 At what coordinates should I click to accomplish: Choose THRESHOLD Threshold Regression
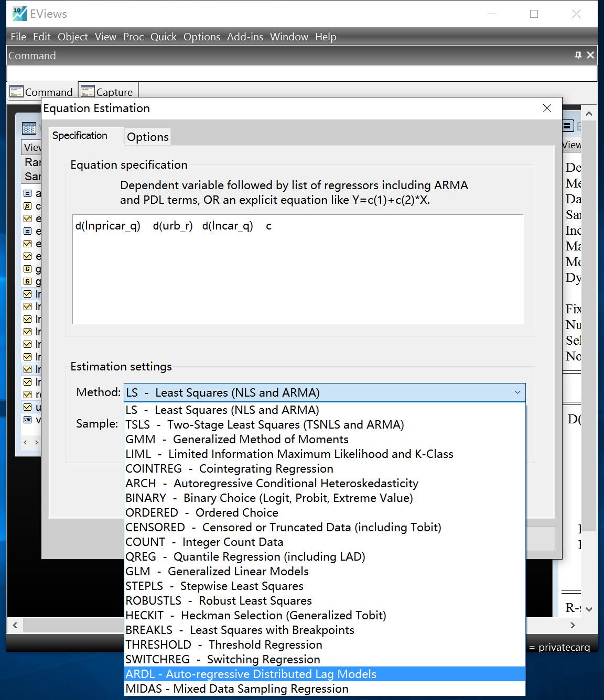325,644
